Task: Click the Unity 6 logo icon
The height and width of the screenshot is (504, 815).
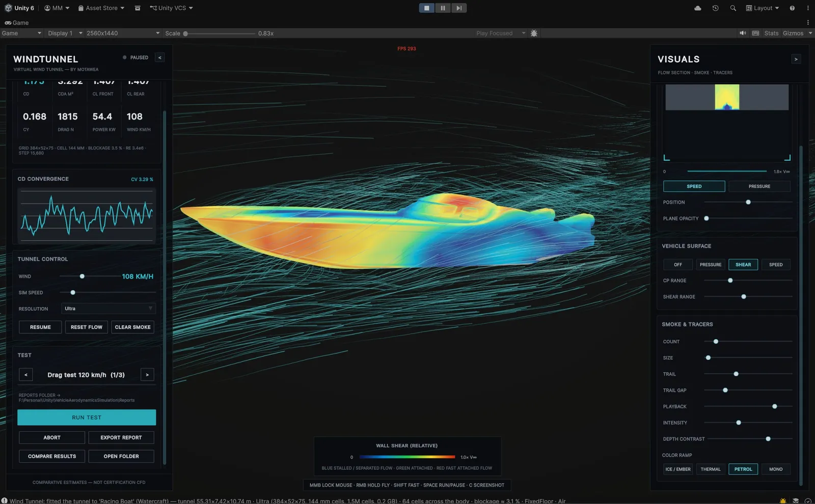Action: 8,8
